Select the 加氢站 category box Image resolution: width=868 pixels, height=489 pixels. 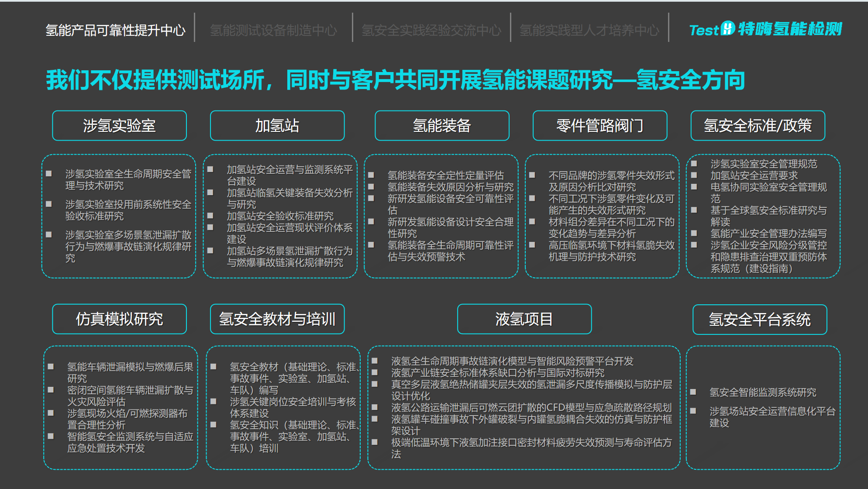tap(277, 126)
